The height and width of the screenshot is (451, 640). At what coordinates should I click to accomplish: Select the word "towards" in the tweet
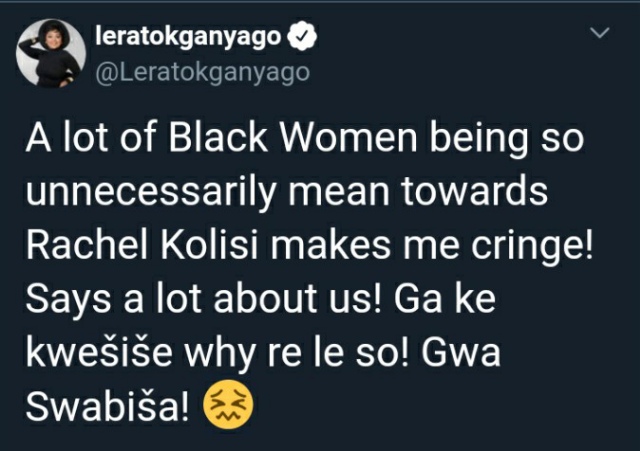point(474,191)
